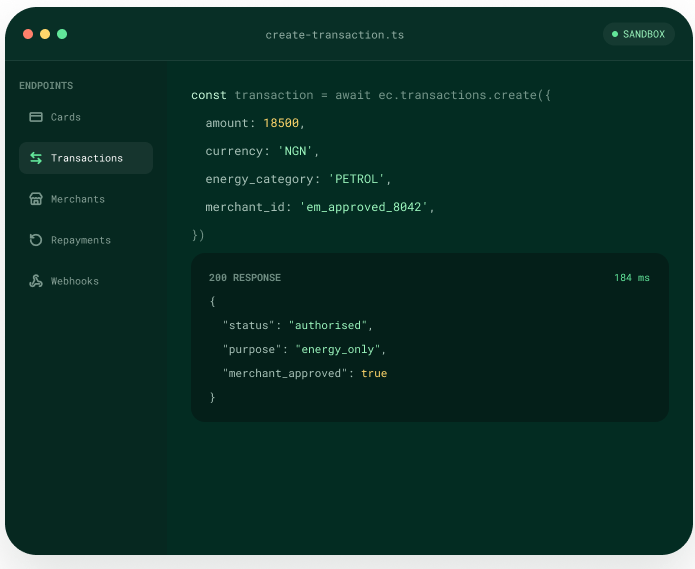Image resolution: width=695 pixels, height=569 pixels.
Task: Click the Cards credit card icon
Action: (x=36, y=117)
